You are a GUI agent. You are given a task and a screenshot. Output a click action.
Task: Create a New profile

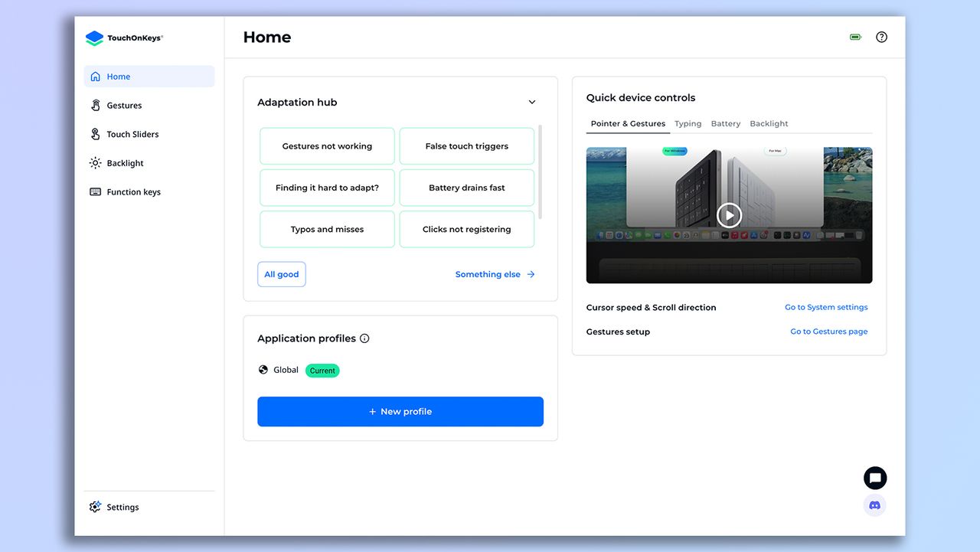[400, 411]
